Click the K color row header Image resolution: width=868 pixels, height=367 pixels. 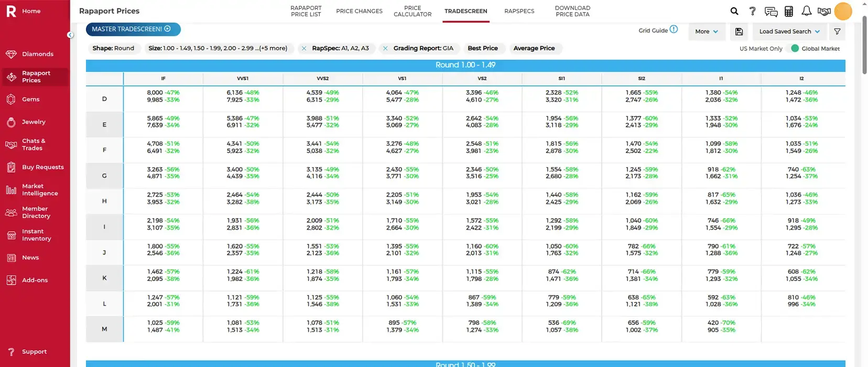coord(104,278)
